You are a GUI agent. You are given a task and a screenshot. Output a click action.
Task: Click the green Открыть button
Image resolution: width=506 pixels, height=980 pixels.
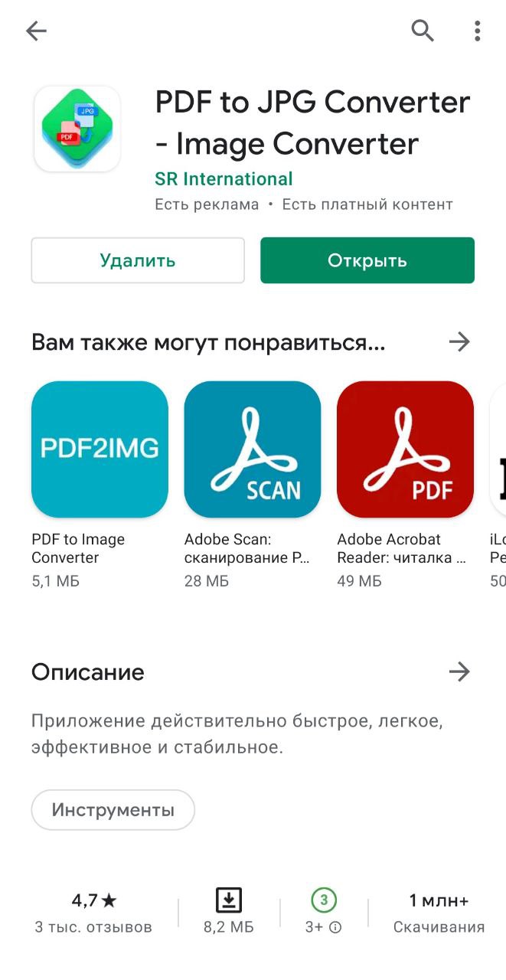point(367,260)
